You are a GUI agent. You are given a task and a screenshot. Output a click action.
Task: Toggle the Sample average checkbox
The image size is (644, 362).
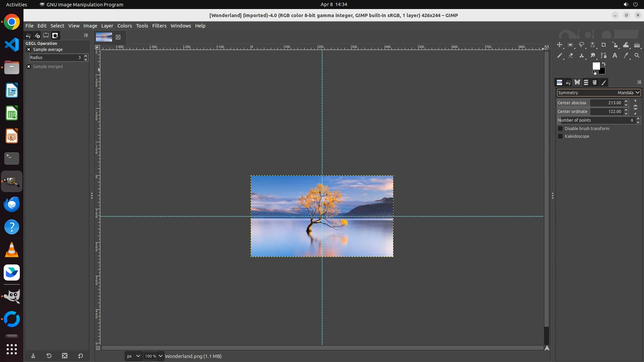(29, 50)
